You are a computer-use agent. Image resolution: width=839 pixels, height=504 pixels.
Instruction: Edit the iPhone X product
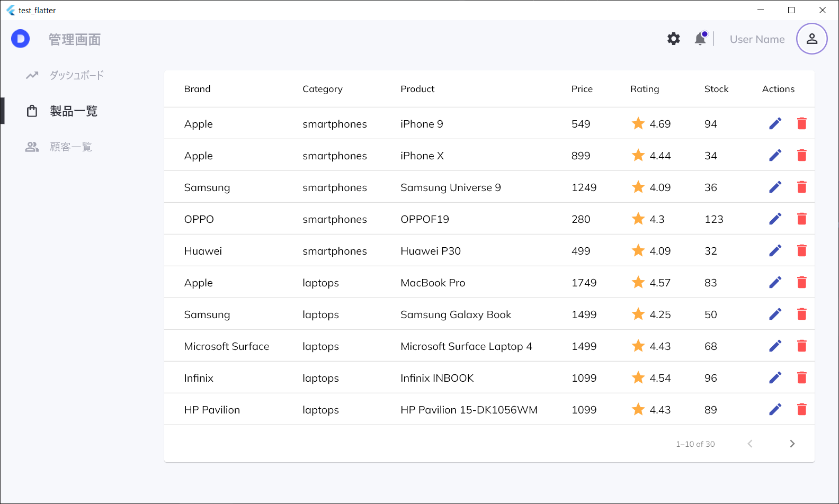(x=775, y=155)
